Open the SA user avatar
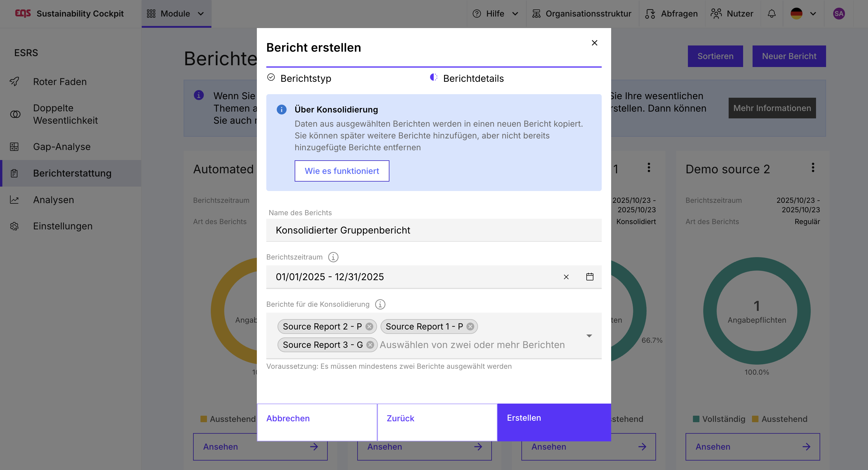The height and width of the screenshot is (470, 868). [x=838, y=14]
